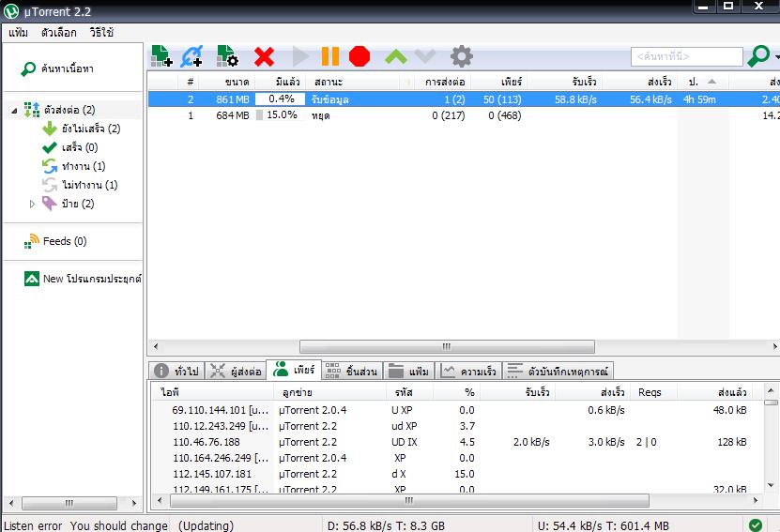Viewport: 780px width, 532px height.
Task: Sort peers by the Reqs column header
Action: (653, 392)
